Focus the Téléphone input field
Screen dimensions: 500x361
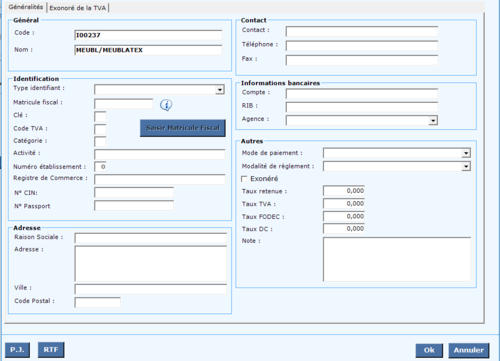362,46
